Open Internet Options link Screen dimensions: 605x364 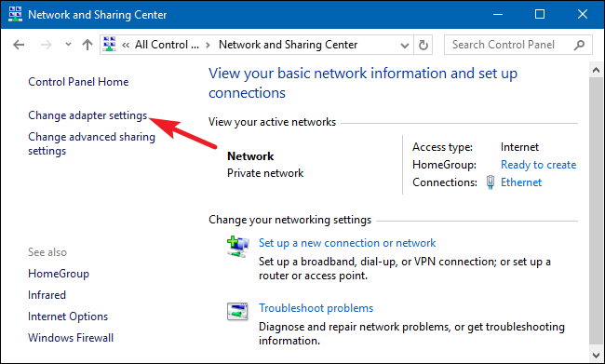tap(68, 317)
